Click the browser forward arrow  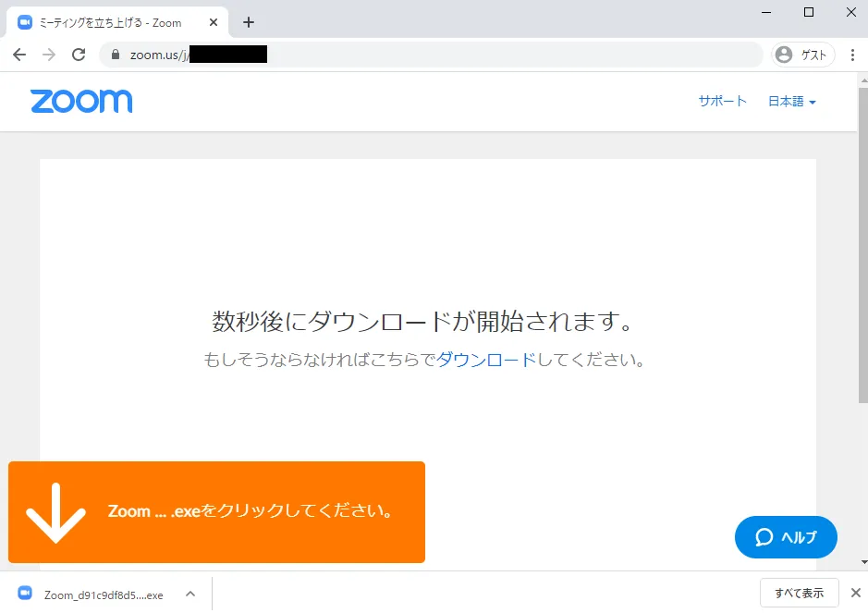[x=49, y=55]
